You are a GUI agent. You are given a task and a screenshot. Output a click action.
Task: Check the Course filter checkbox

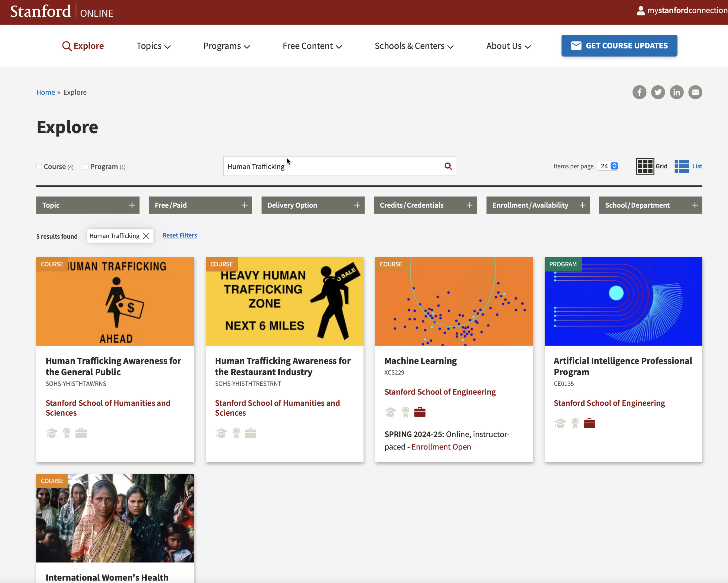coord(39,167)
